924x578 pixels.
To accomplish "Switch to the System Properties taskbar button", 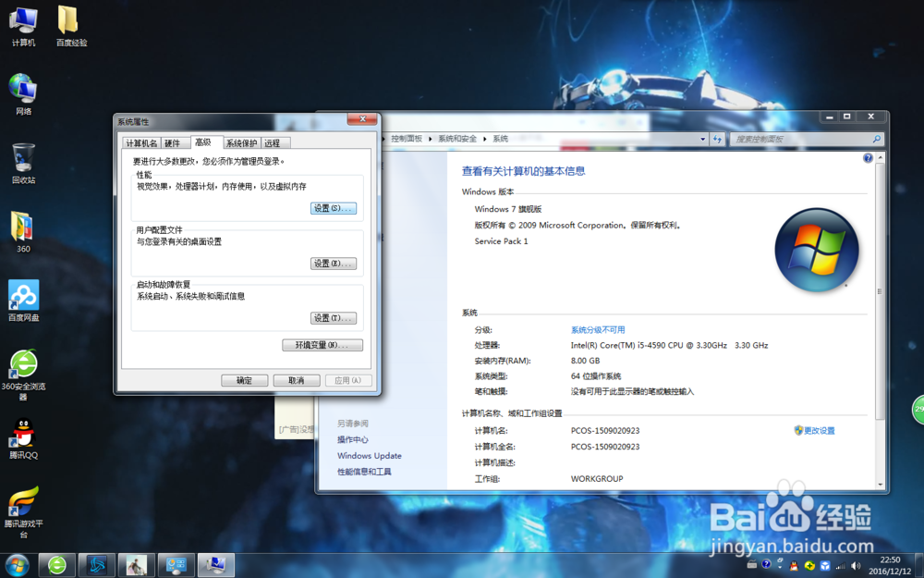I will [215, 566].
